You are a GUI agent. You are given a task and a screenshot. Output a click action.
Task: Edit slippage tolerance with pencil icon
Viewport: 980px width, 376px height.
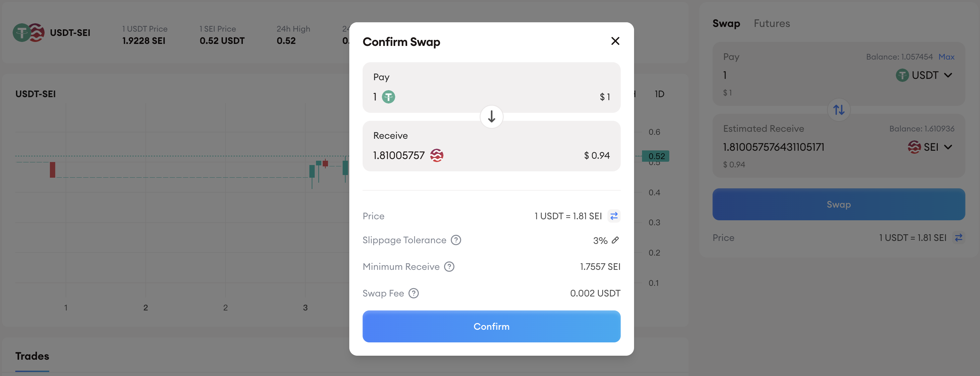(x=615, y=240)
